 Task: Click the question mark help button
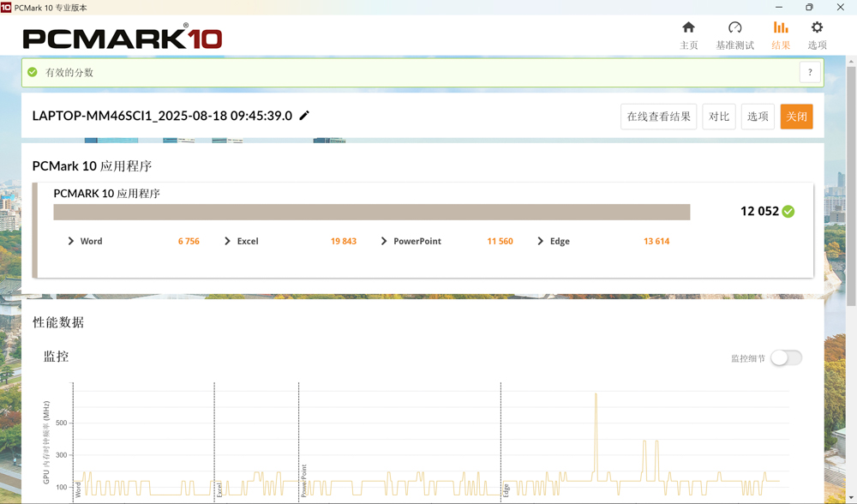tap(810, 72)
